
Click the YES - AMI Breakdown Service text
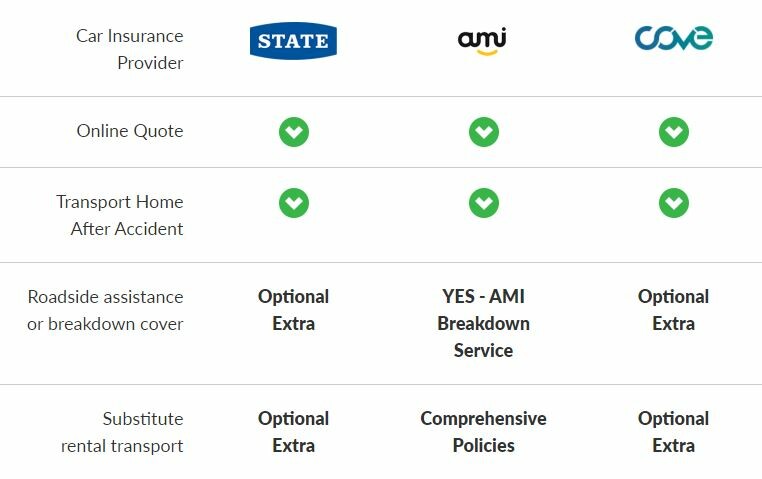click(483, 323)
